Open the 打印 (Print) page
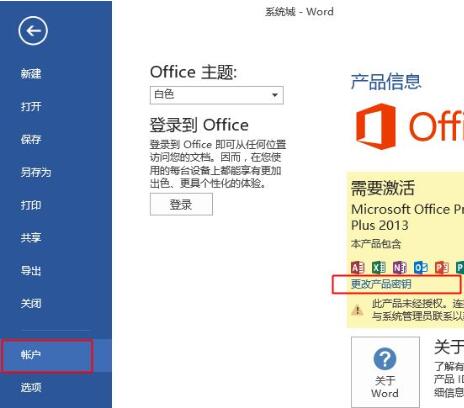 (31, 205)
